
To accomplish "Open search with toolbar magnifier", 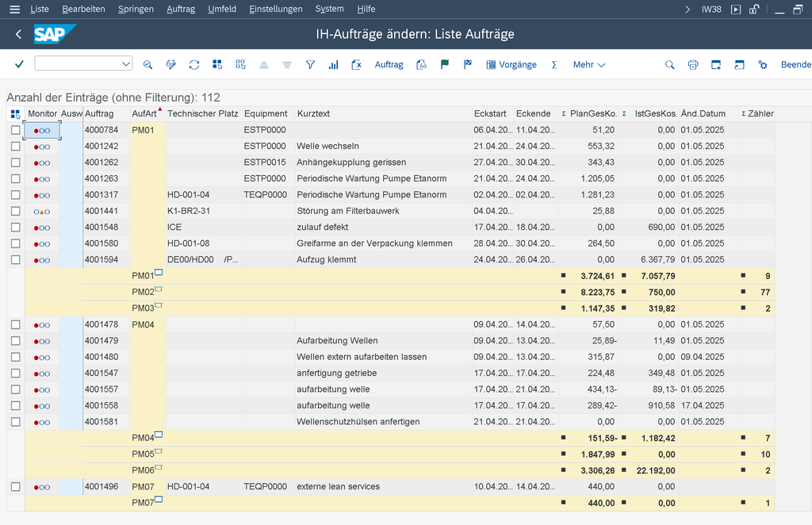I will point(669,65).
